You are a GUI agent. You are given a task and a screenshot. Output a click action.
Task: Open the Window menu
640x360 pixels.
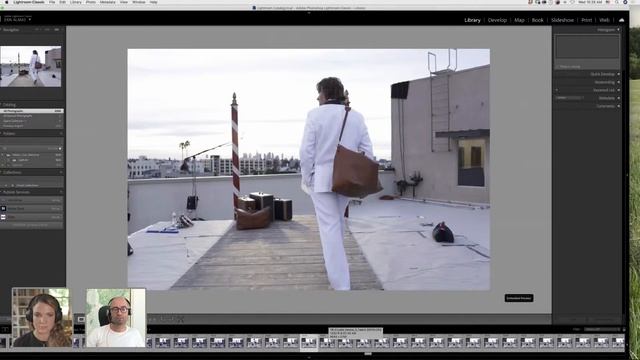[139, 2]
